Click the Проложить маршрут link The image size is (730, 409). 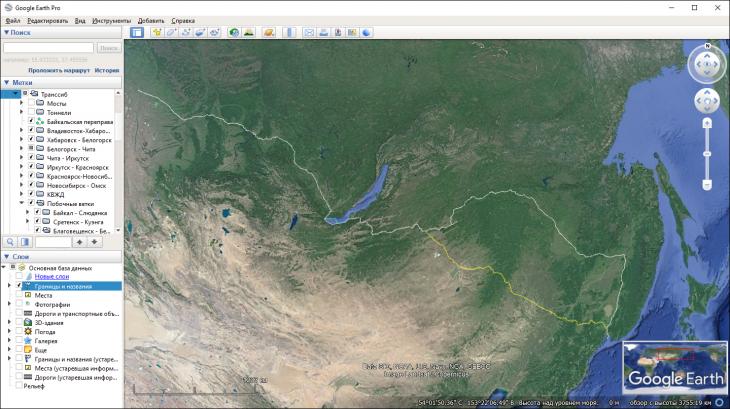click(59, 70)
